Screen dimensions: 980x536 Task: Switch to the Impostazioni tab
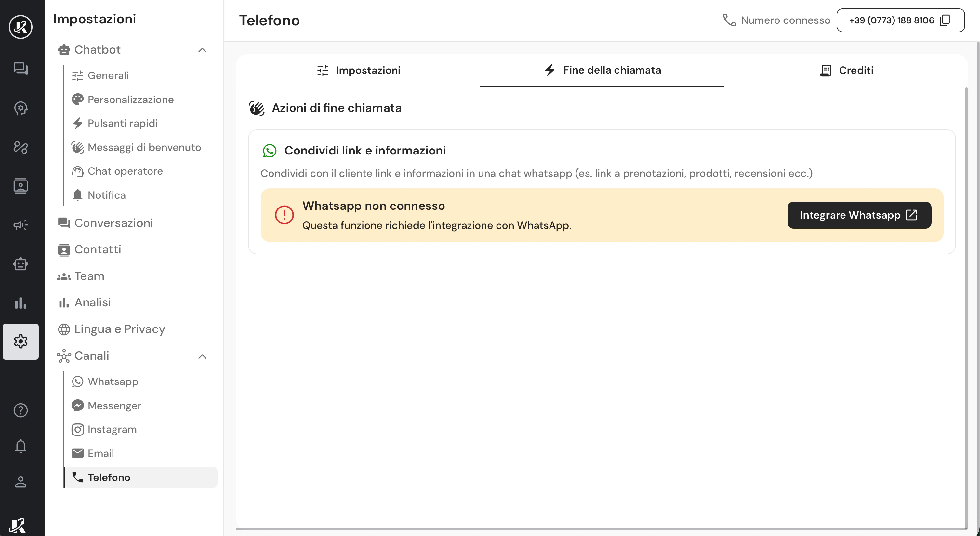358,70
